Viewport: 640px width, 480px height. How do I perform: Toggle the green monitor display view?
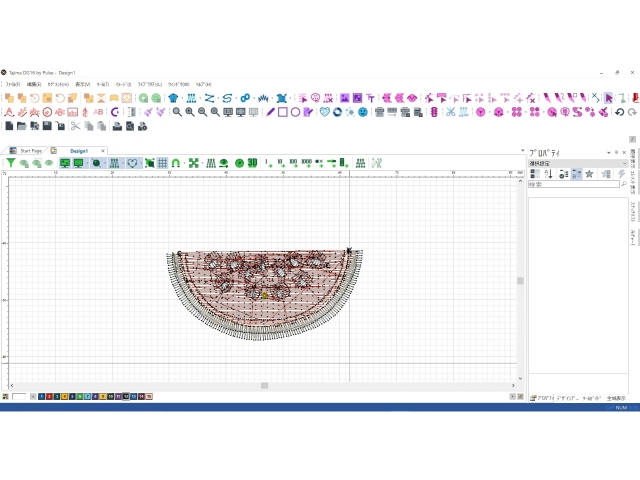click(65, 163)
